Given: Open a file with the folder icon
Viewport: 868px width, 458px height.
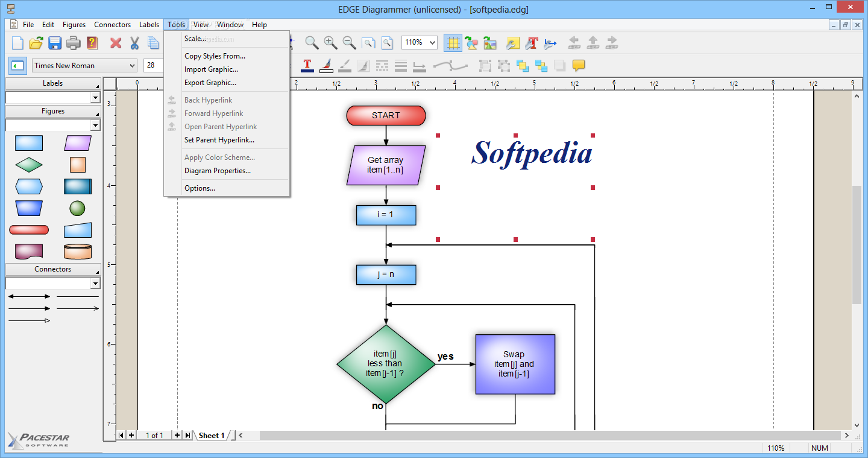Looking at the screenshot, I should click(37, 43).
